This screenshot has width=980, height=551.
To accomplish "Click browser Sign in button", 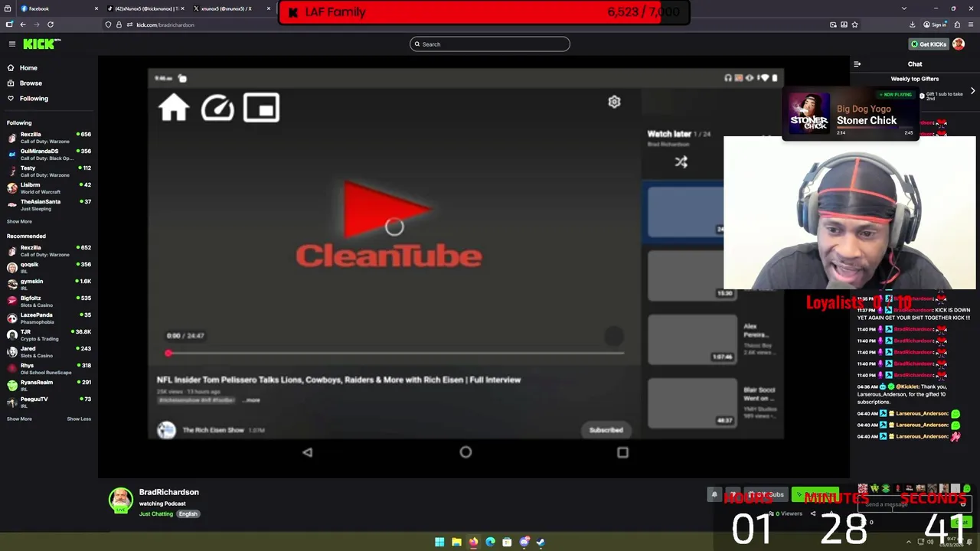I will 936,24.
